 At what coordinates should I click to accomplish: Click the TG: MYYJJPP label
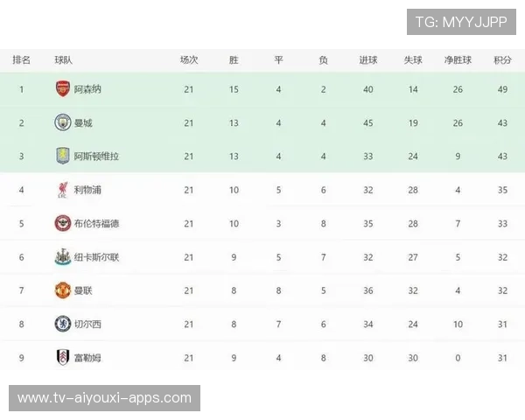point(461,22)
